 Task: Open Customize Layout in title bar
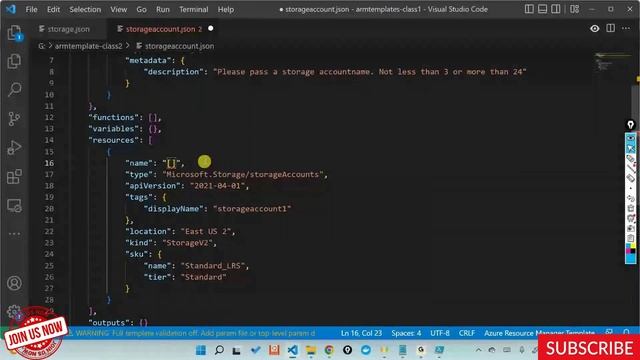click(574, 9)
